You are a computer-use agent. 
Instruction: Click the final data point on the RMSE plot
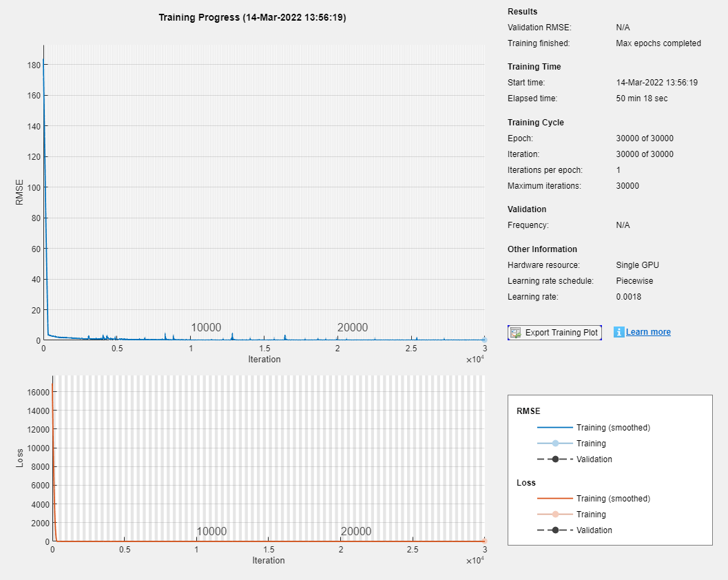tap(484, 340)
